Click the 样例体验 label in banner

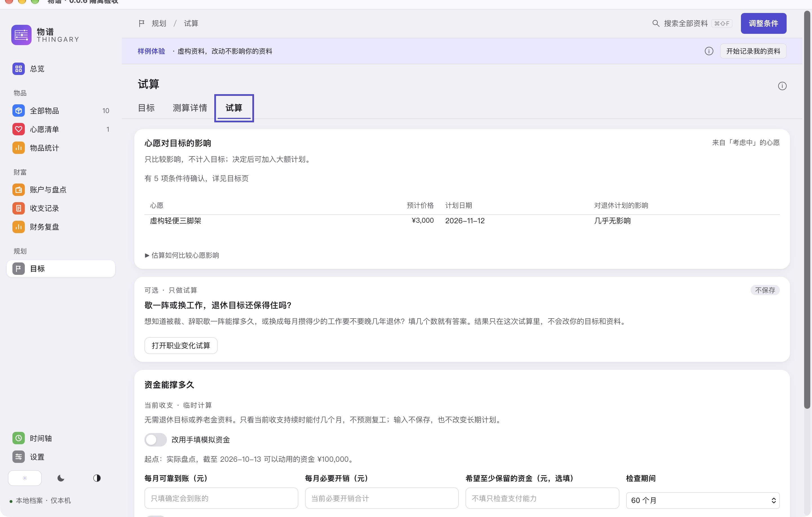(151, 51)
